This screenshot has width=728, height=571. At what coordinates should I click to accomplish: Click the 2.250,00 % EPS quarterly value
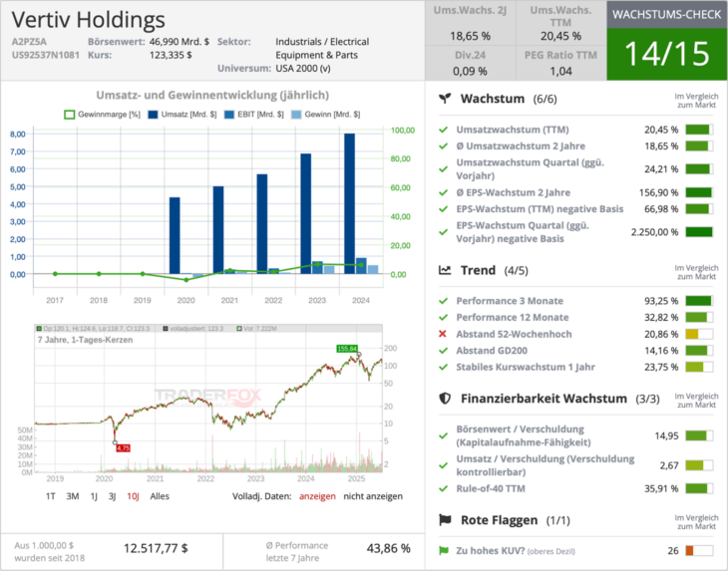(654, 232)
